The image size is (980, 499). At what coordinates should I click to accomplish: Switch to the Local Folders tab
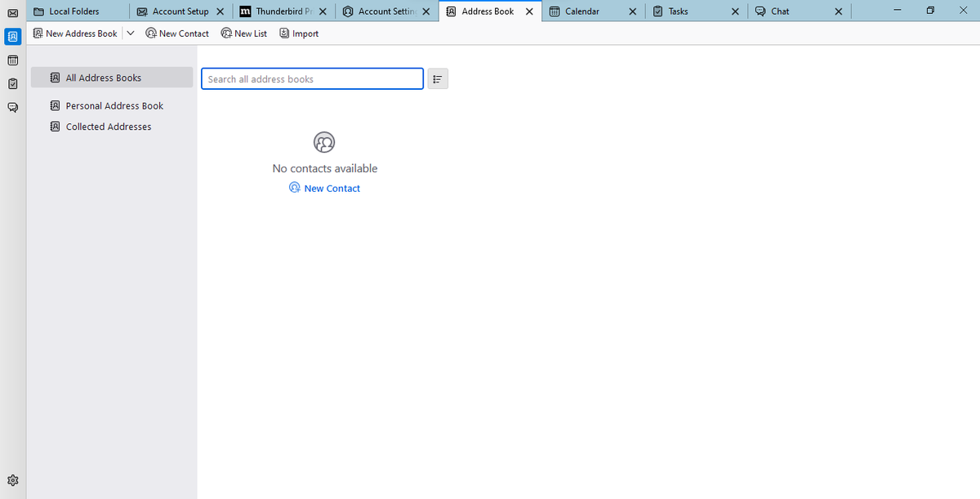point(69,11)
